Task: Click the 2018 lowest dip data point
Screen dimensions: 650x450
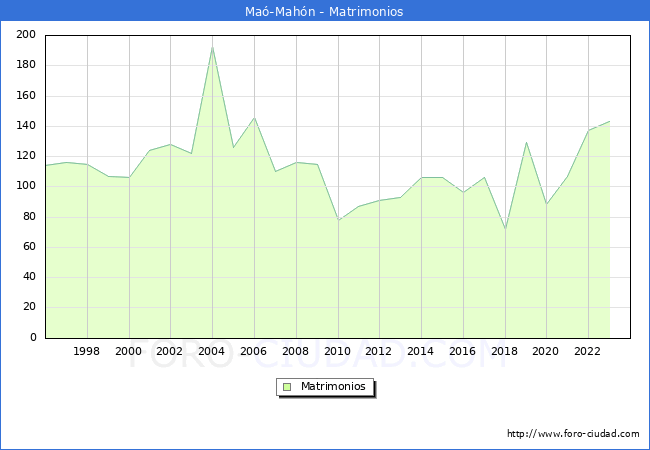Action: [505, 228]
